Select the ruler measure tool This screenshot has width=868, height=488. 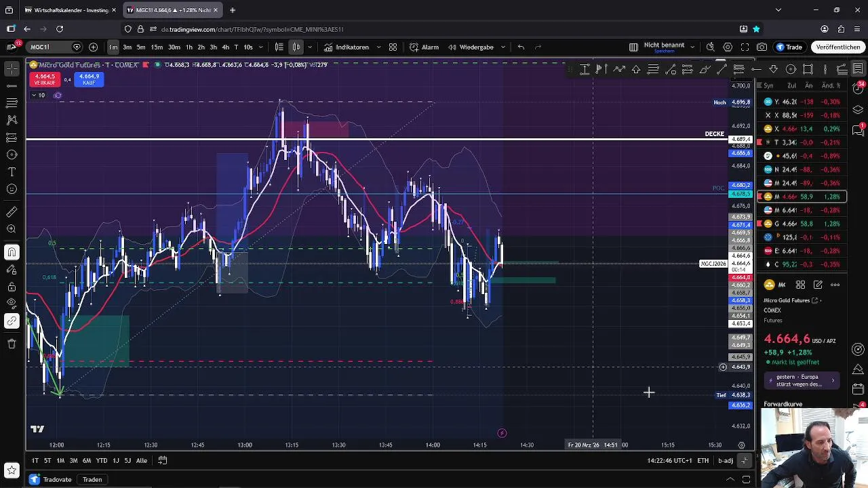pyautogui.click(x=12, y=212)
